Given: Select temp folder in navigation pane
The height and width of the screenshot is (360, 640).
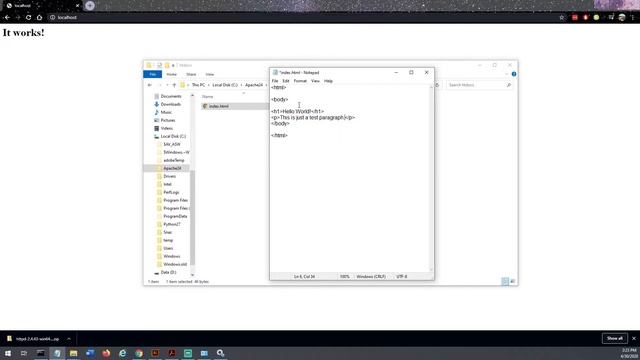Looking at the screenshot, I should click(168, 240).
